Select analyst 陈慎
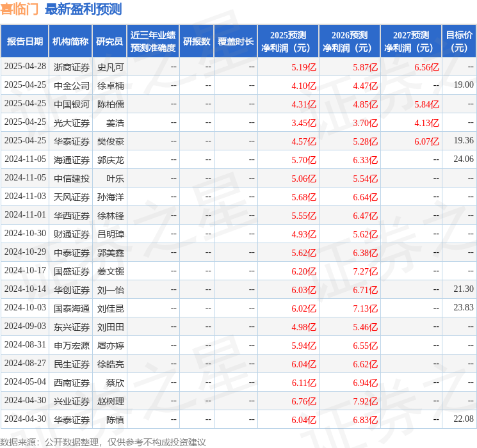The image size is (477, 448). coord(115,420)
